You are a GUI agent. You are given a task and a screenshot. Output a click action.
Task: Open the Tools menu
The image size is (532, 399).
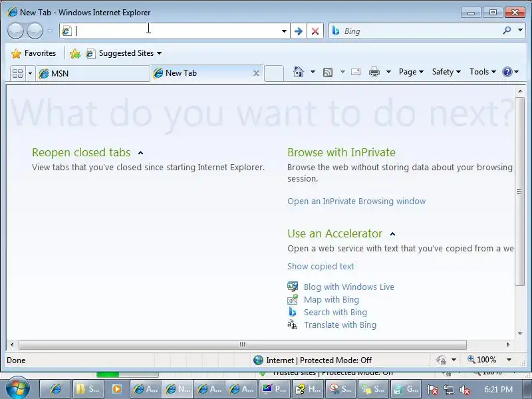pos(483,72)
